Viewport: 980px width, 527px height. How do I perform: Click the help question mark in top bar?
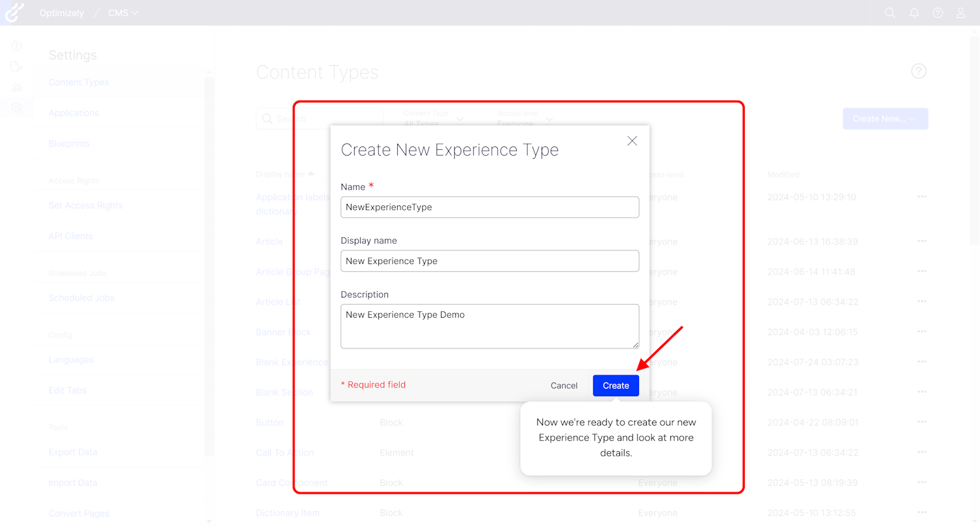(938, 12)
